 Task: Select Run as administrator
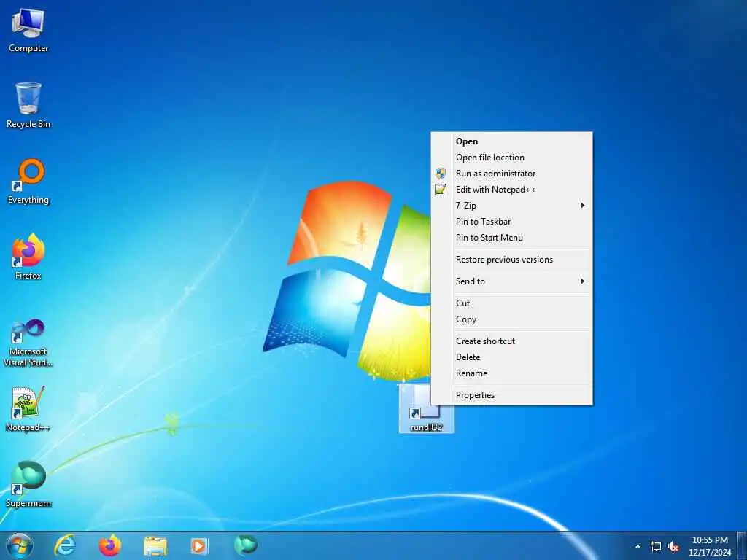coord(512,174)
